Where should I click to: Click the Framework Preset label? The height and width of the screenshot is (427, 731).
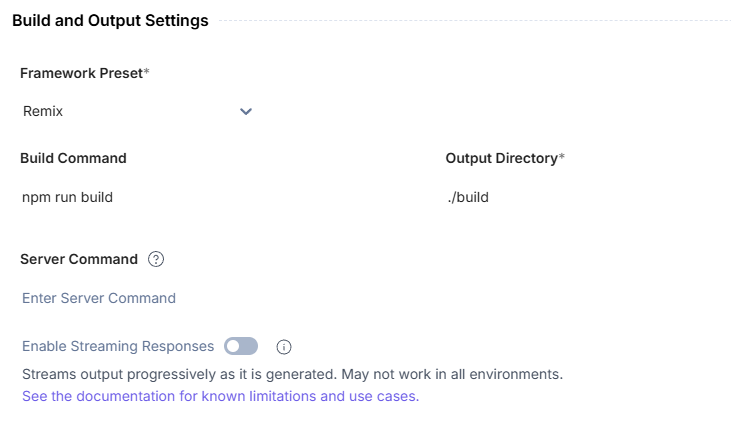81,73
